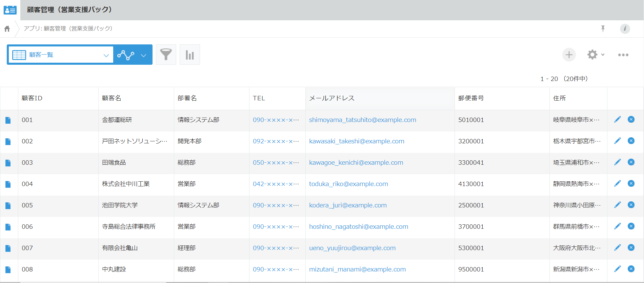
Task: Open the app information icon
Action: click(x=625, y=28)
